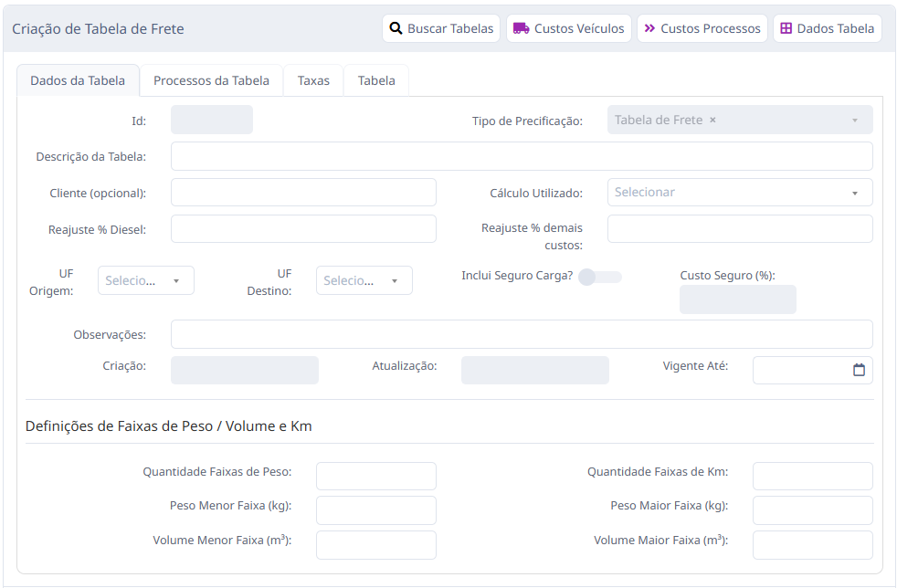Image resolution: width=897 pixels, height=588 pixels.
Task: Click the disabled Criação field
Action: 245,370
